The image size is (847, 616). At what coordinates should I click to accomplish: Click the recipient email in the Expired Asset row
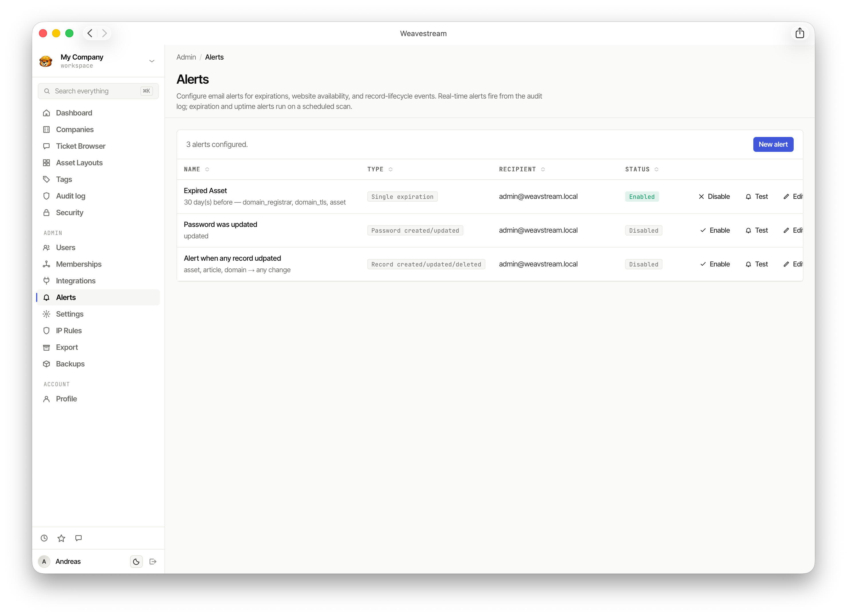(x=538, y=197)
